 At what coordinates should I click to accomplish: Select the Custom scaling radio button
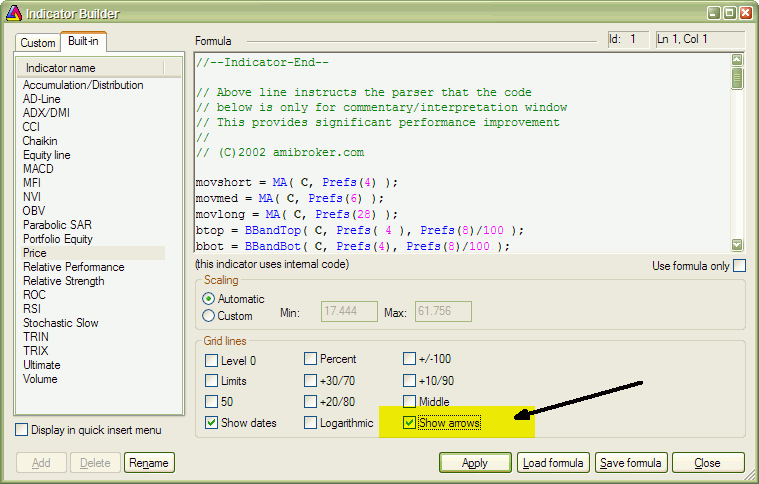tap(209, 316)
